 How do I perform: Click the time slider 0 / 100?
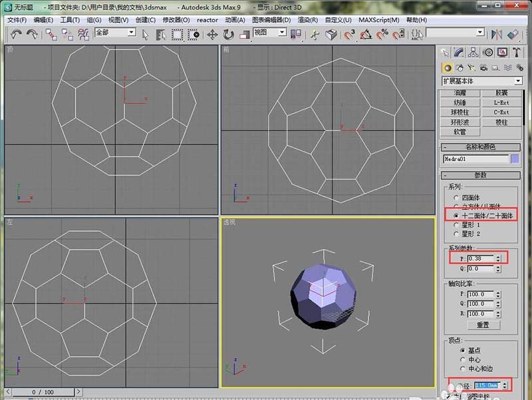43,392
